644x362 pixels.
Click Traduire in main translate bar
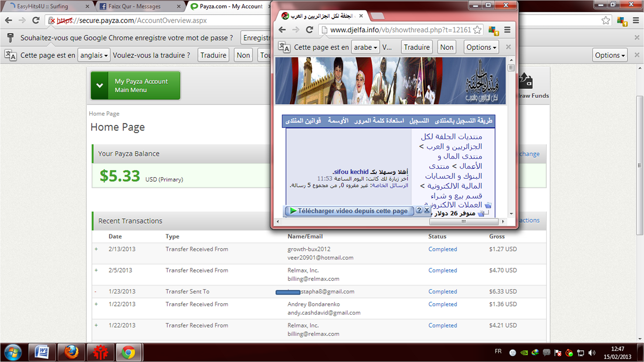point(213,55)
